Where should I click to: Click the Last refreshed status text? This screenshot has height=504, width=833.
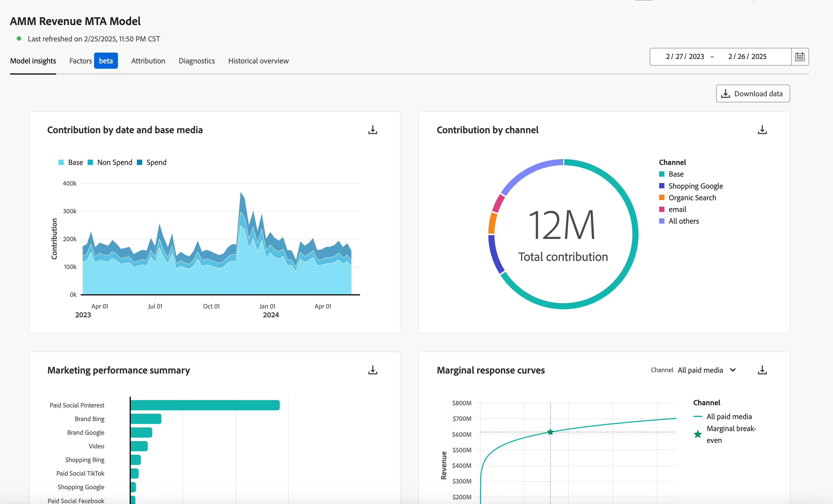coord(94,39)
